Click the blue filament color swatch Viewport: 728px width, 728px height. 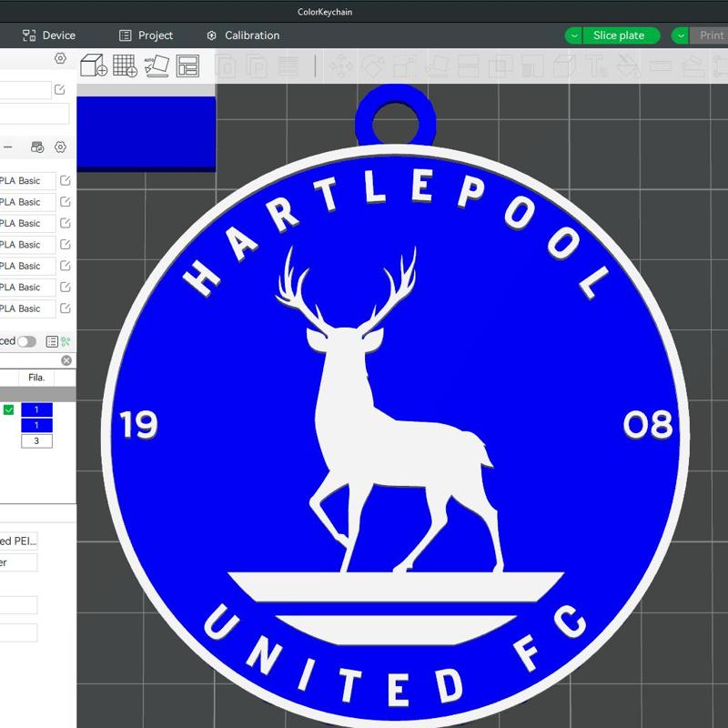pyautogui.click(x=37, y=409)
